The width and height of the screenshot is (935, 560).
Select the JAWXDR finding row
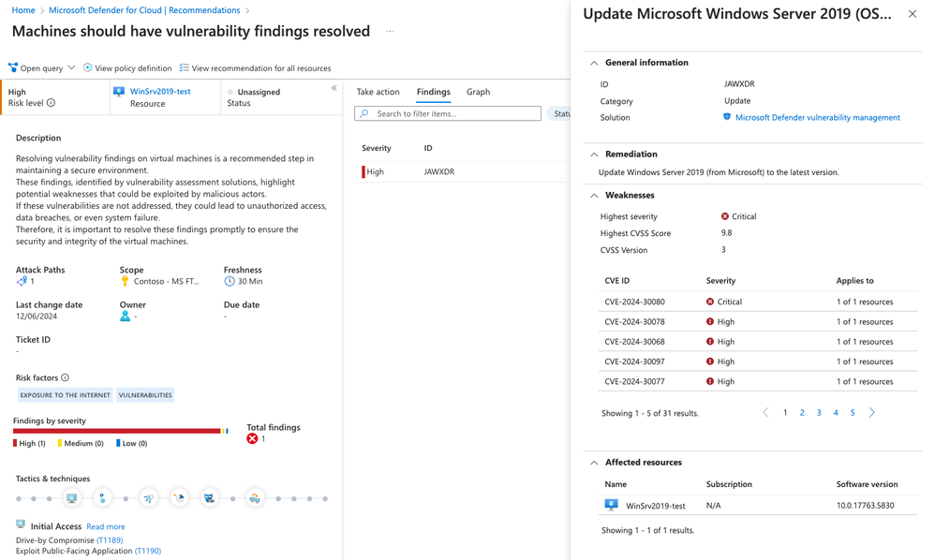tap(463, 171)
